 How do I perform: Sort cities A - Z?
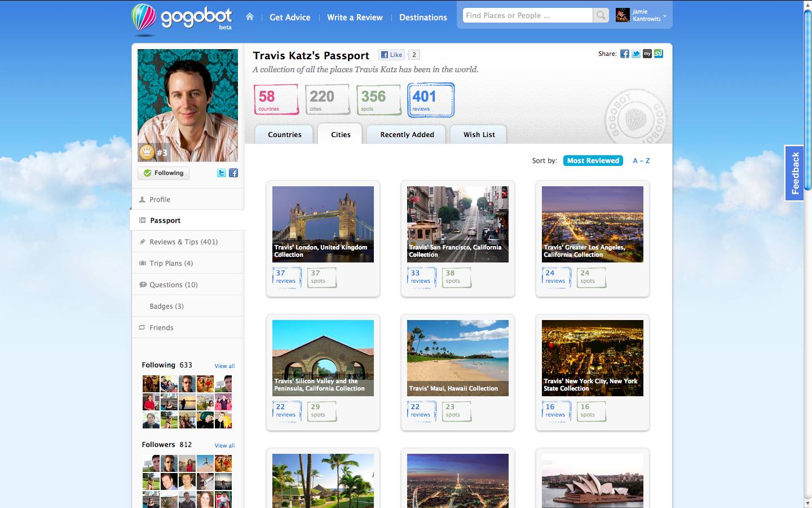641,161
